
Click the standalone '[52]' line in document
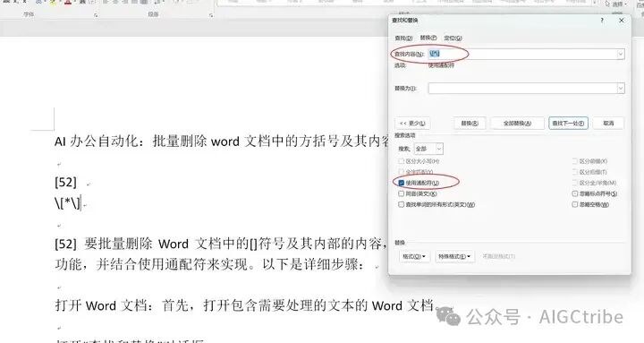(x=65, y=182)
